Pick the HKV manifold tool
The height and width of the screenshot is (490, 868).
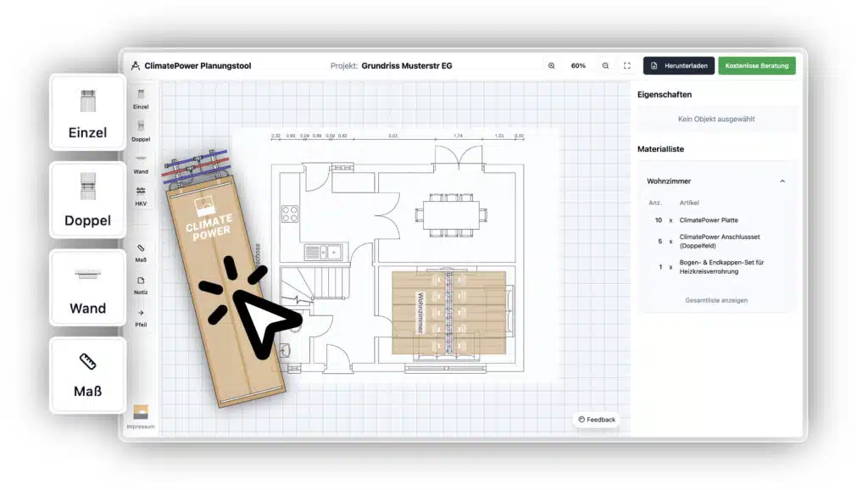141,195
